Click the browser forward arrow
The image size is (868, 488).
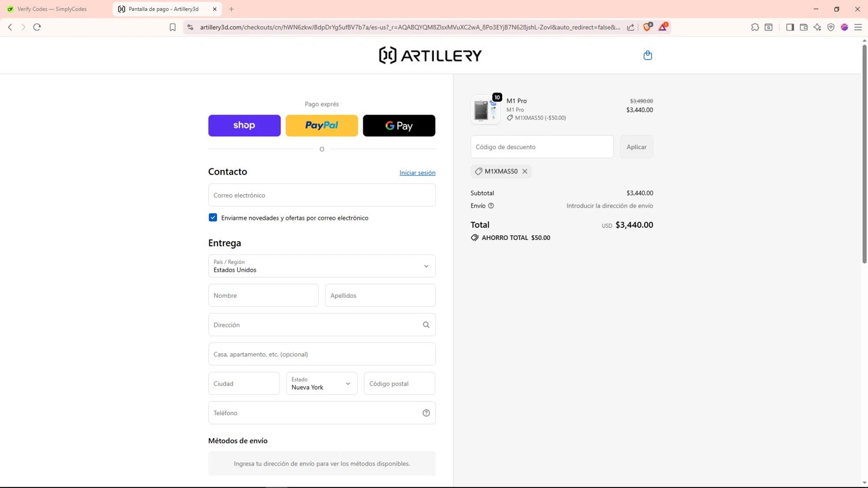click(x=23, y=27)
